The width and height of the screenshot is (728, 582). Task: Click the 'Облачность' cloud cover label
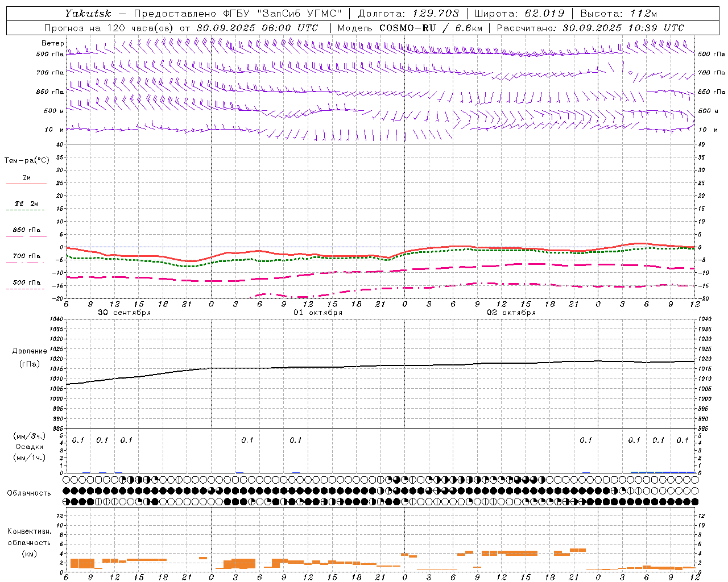point(29,493)
